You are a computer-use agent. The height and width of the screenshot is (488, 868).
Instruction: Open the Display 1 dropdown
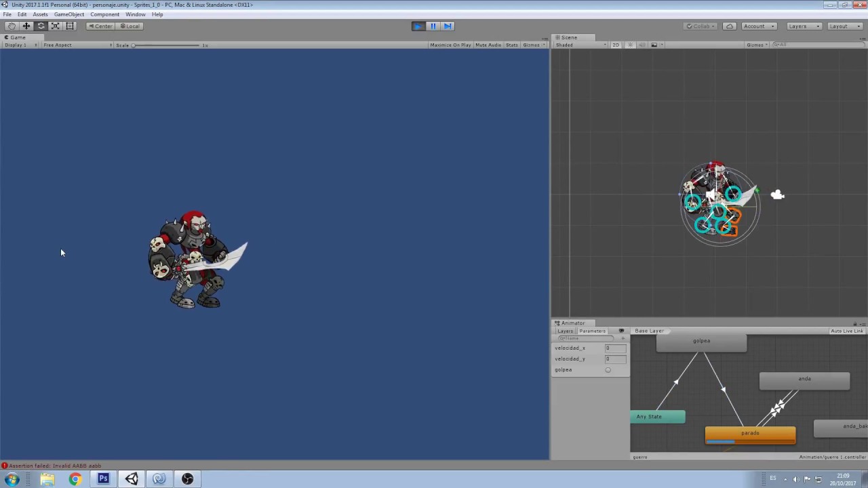pyautogui.click(x=21, y=45)
